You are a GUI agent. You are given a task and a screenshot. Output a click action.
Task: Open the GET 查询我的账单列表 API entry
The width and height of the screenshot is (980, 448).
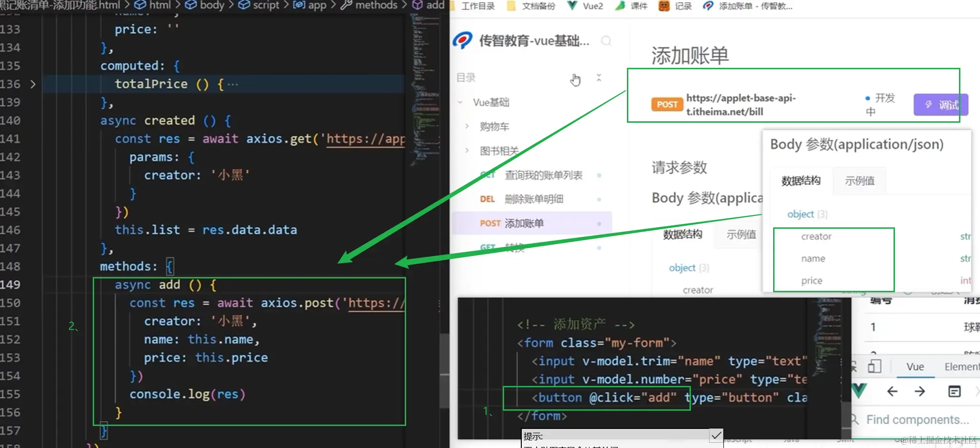(531, 175)
